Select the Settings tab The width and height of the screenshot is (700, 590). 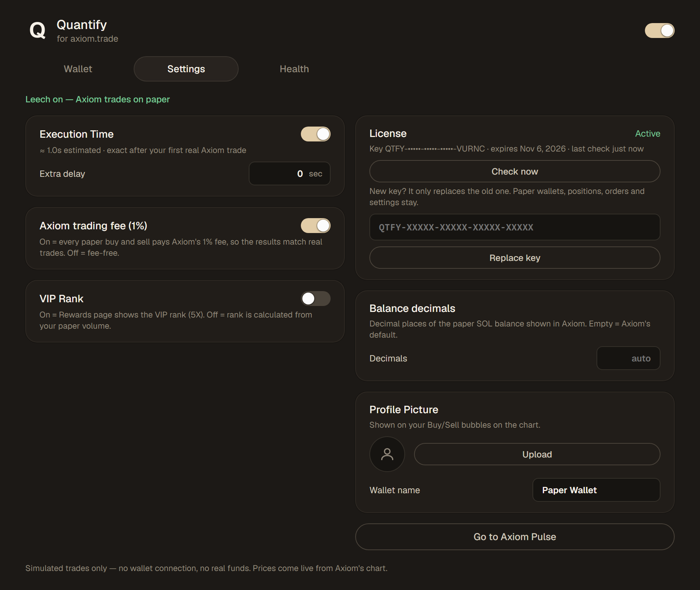[x=186, y=69]
